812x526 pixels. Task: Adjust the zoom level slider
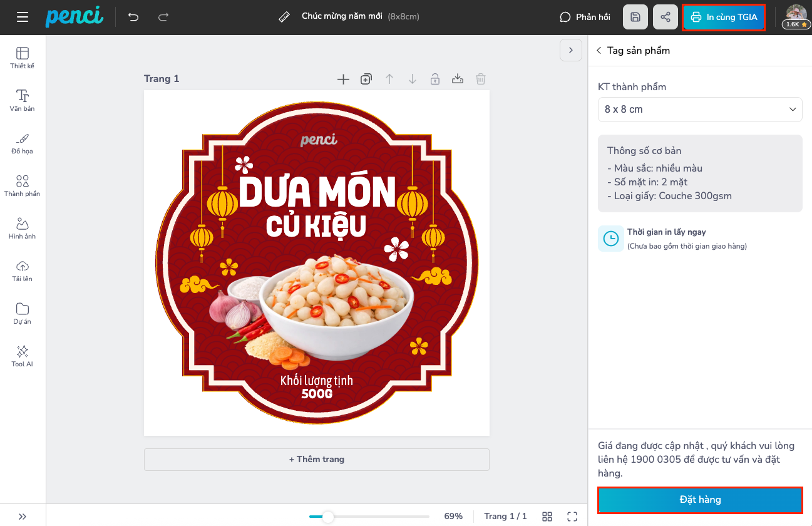327,517
